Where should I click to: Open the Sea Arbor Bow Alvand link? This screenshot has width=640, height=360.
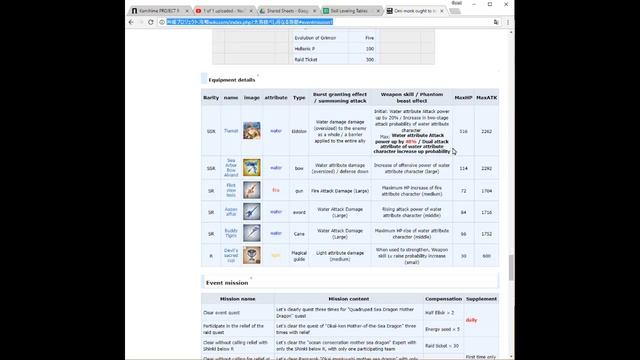click(231, 168)
